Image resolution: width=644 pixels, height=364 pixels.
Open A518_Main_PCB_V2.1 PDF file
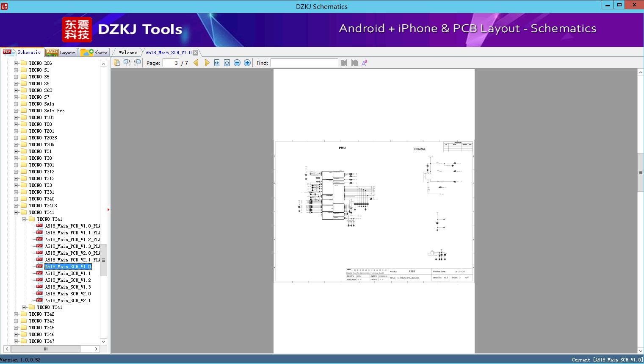(72, 260)
